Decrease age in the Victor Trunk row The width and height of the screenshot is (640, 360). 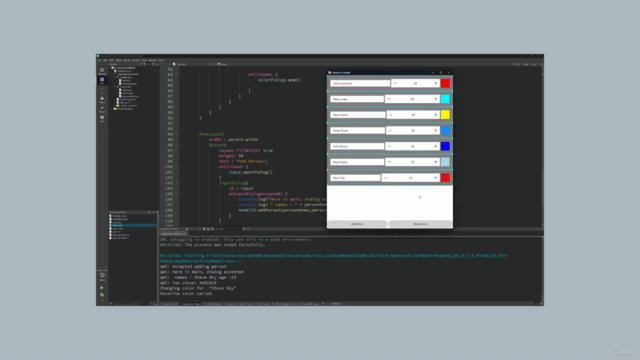pyautogui.click(x=390, y=131)
